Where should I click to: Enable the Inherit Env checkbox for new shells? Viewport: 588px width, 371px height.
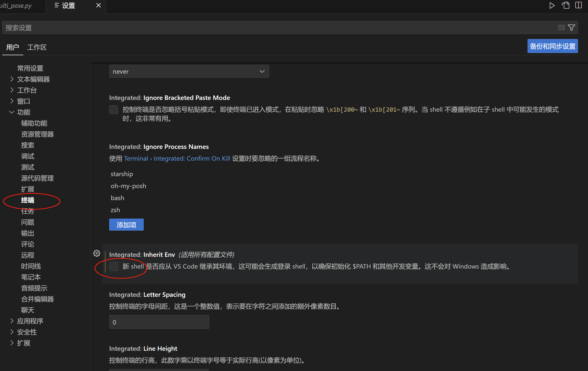(x=114, y=266)
